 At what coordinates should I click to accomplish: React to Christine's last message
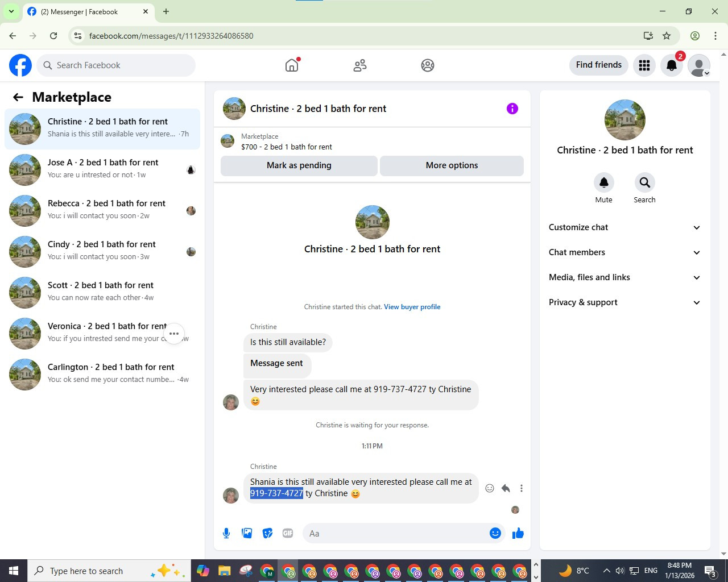pos(490,488)
